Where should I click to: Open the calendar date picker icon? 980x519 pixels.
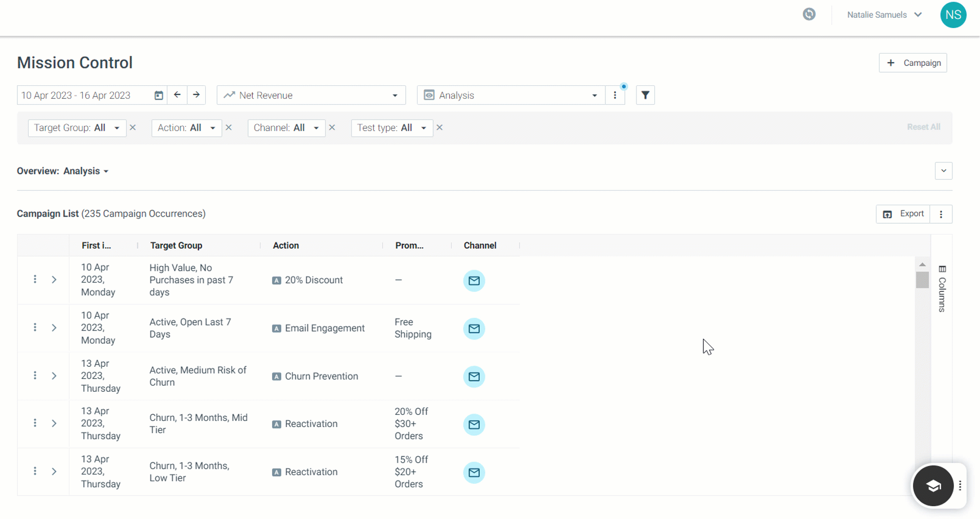click(x=159, y=96)
